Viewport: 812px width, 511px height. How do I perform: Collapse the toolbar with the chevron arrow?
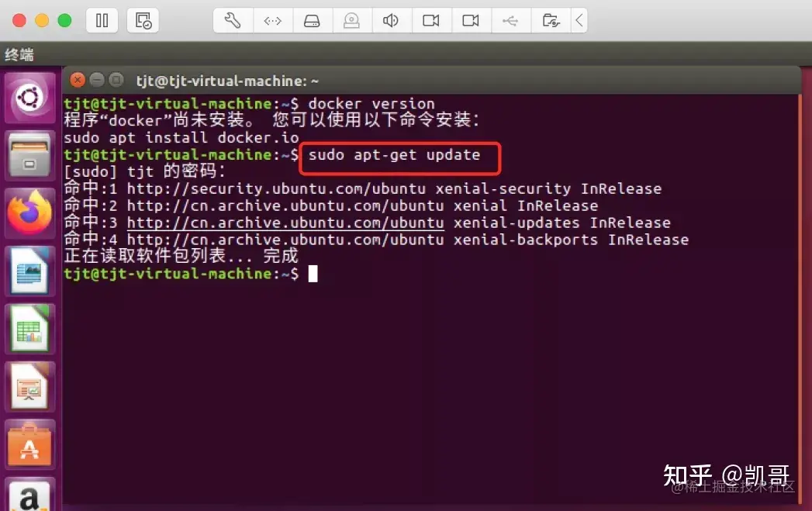[x=579, y=21]
